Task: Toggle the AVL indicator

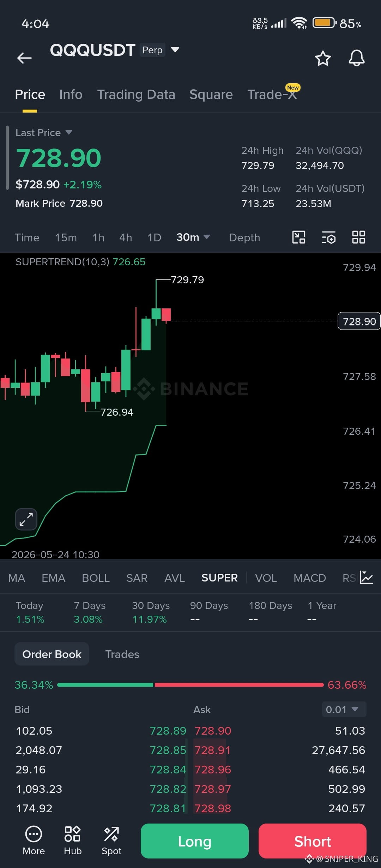Action: point(175,578)
